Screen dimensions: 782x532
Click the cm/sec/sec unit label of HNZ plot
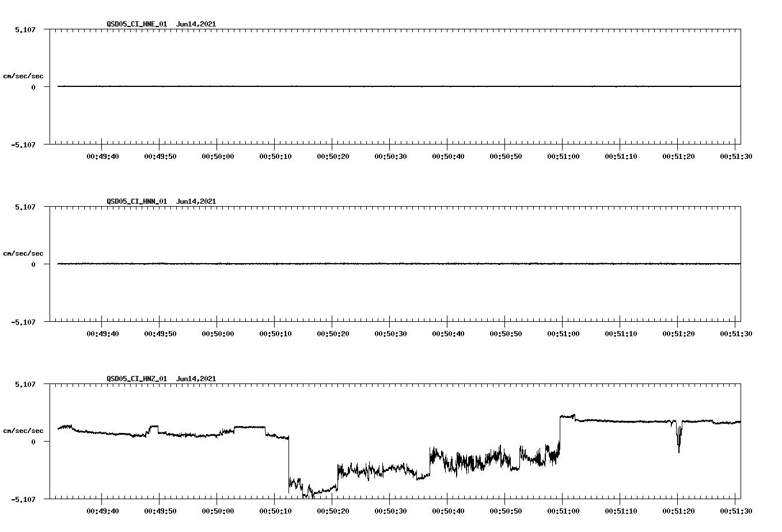click(x=24, y=431)
